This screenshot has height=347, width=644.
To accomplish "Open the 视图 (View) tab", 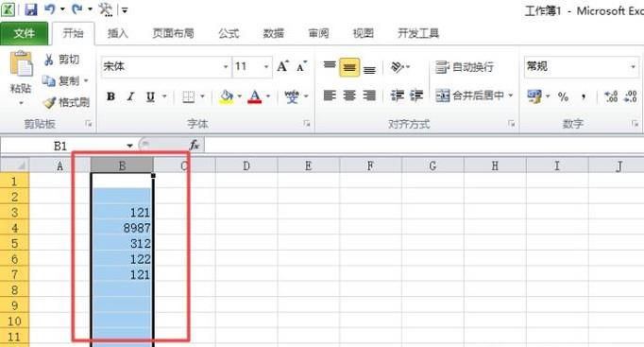I will (x=363, y=33).
